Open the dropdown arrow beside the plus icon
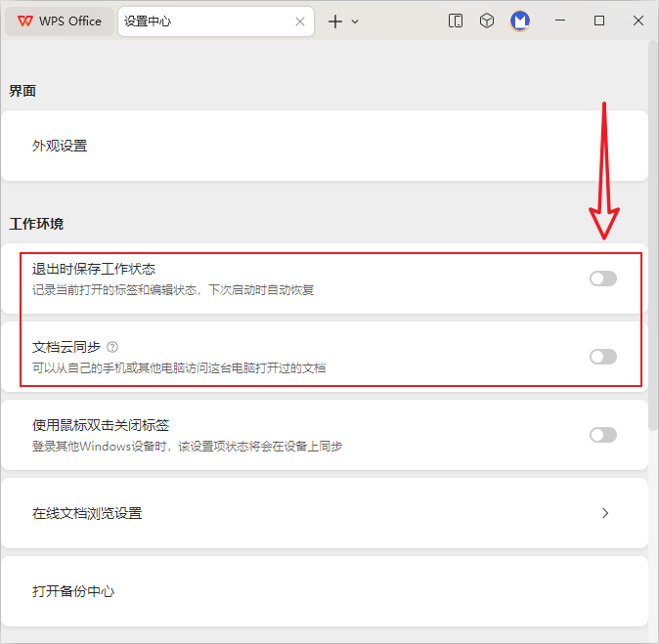 [x=355, y=21]
